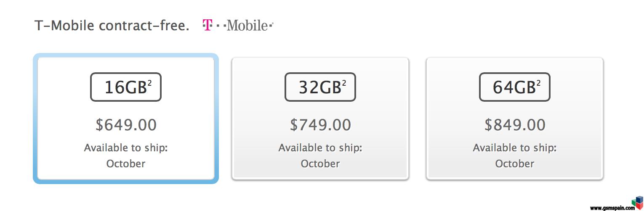Click the 32GB capacity badge
Screen dimensions: 644x211
pyautogui.click(x=320, y=87)
